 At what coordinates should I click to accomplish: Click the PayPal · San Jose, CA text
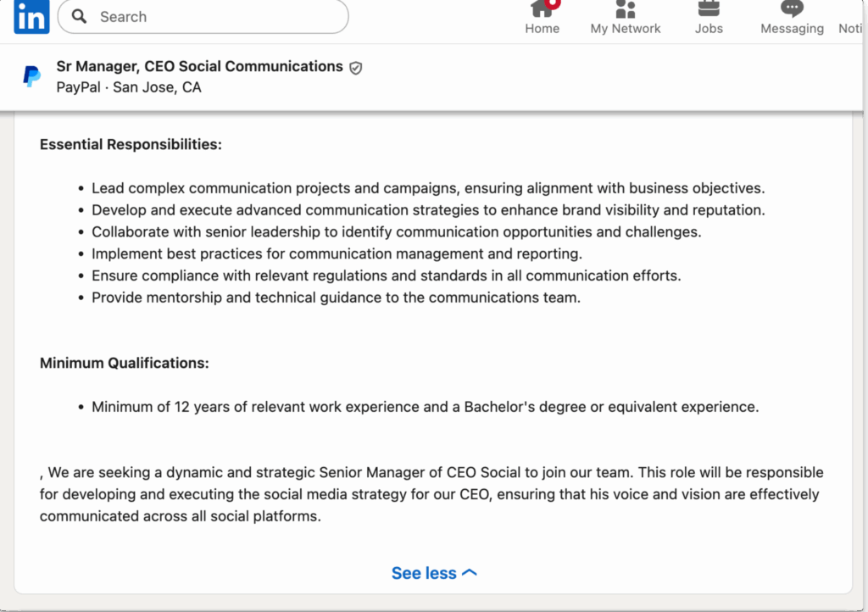129,87
